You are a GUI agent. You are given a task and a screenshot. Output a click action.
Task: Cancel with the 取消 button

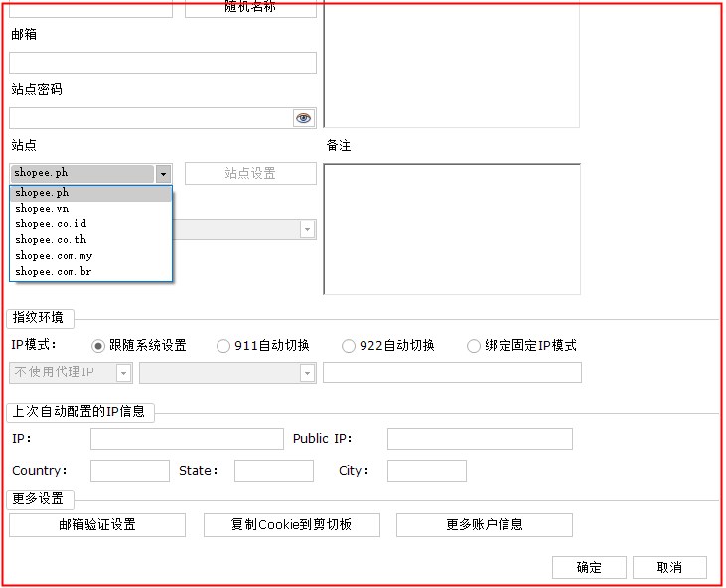669,567
